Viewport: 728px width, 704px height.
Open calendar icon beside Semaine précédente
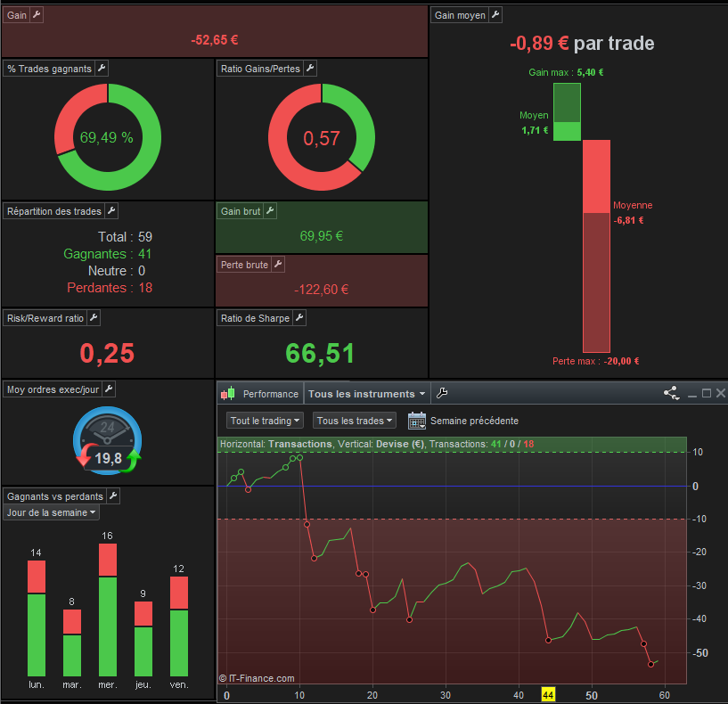416,421
